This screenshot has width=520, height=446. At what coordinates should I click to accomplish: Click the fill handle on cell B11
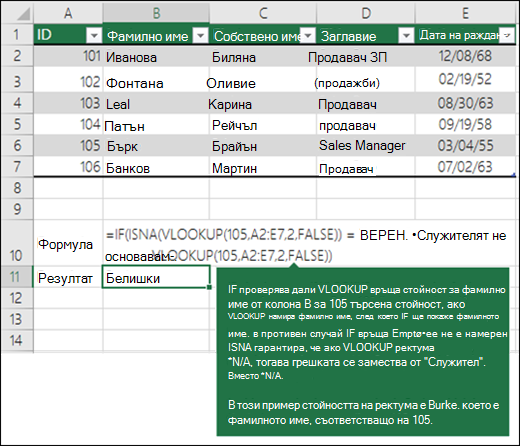click(209, 287)
